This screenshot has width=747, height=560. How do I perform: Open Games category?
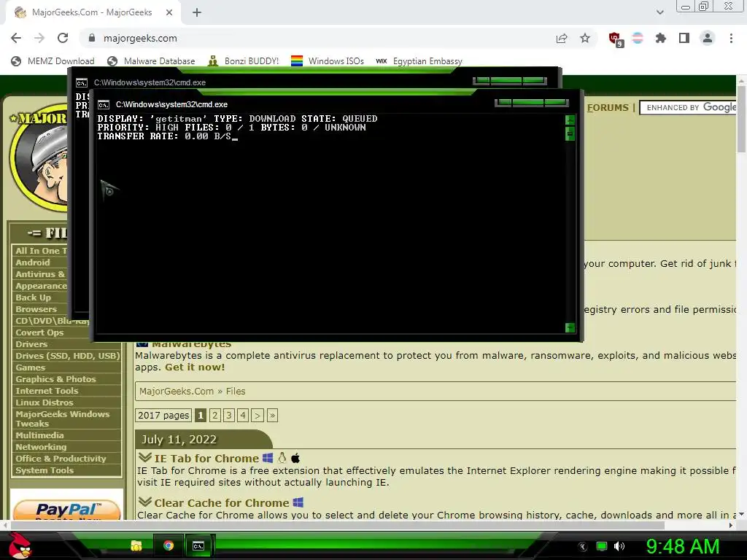tap(31, 367)
